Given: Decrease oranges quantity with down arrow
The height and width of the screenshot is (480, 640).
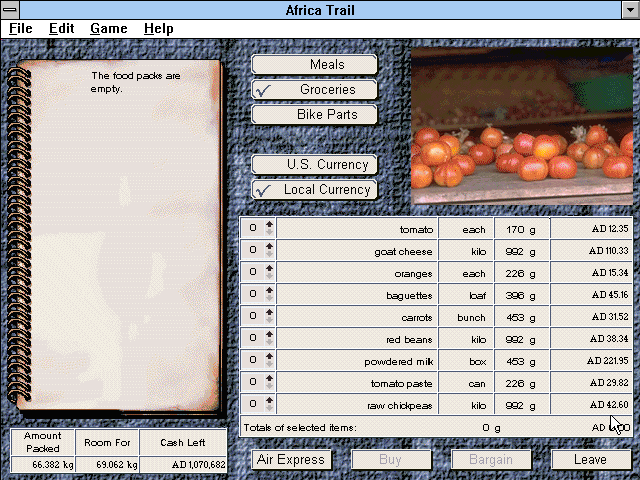Looking at the screenshot, I should coord(269,276).
